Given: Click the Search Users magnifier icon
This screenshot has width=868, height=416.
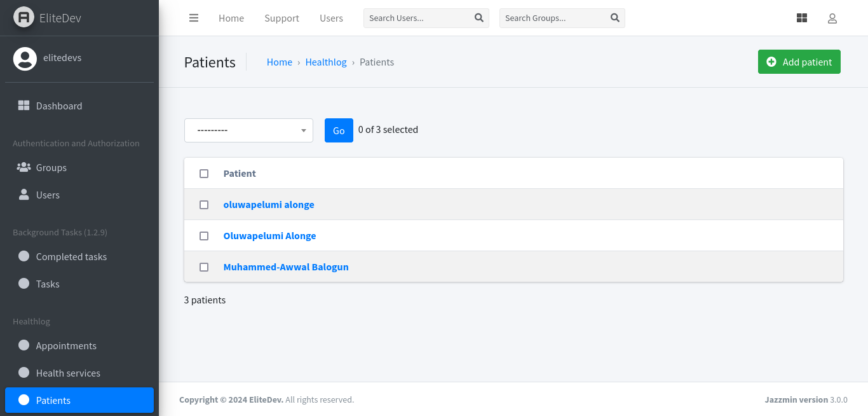Looking at the screenshot, I should 479,18.
